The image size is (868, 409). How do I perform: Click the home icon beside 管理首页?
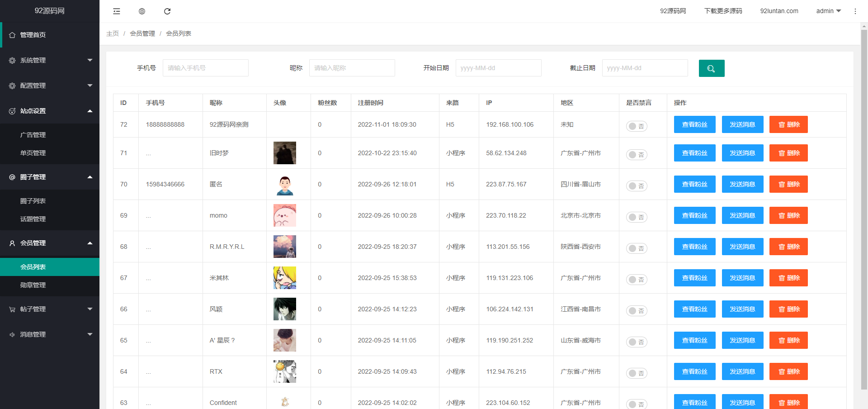12,35
